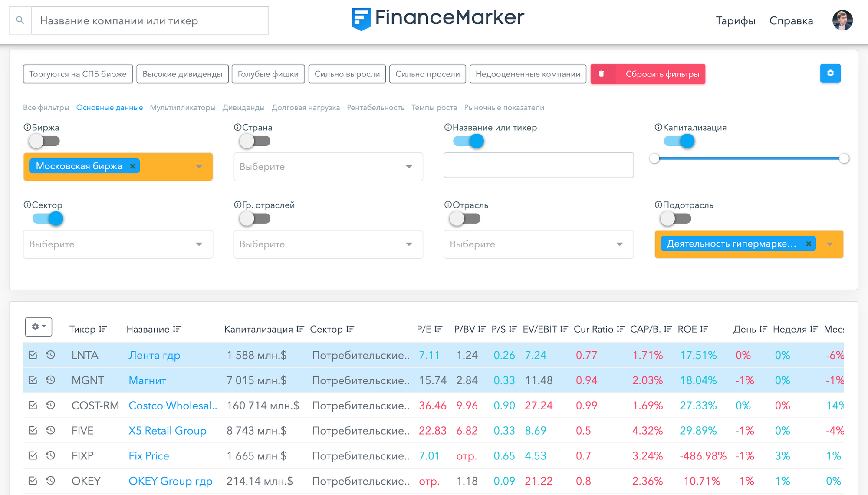
Task: Open the Страна dropdown
Action: [328, 167]
